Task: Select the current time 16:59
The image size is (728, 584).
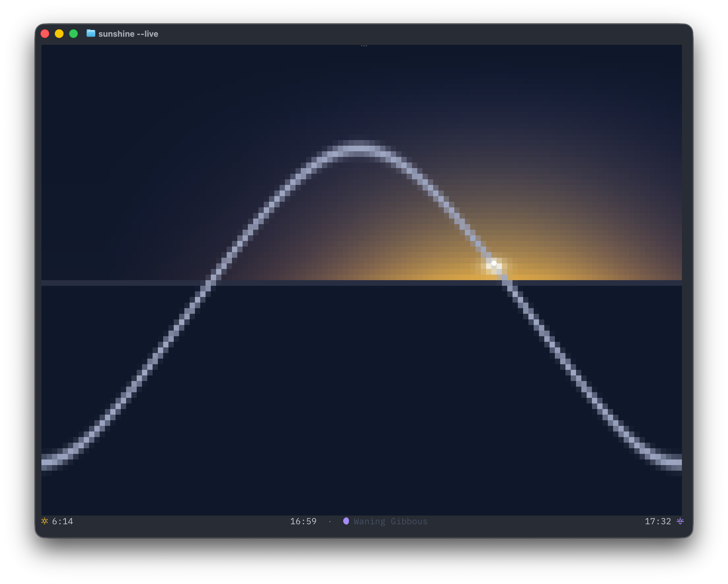Action: click(303, 521)
